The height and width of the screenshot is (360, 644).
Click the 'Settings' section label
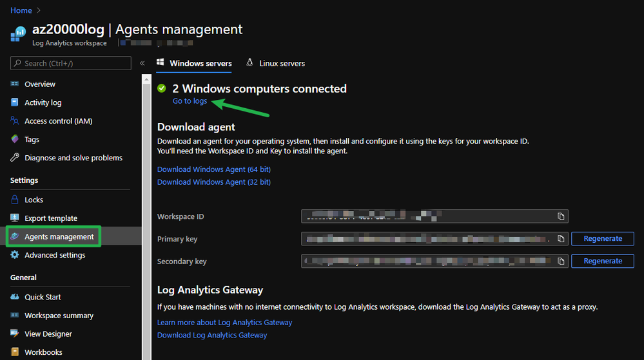tap(24, 180)
